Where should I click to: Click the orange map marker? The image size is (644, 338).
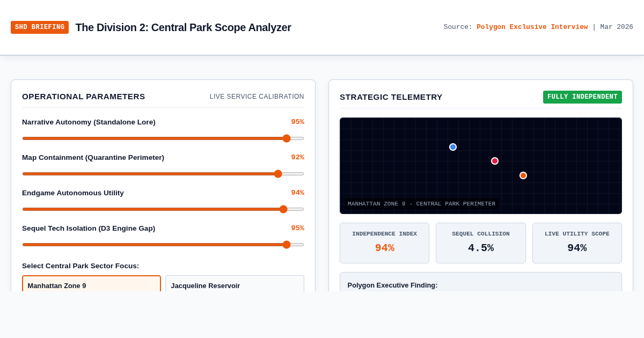[523, 175]
